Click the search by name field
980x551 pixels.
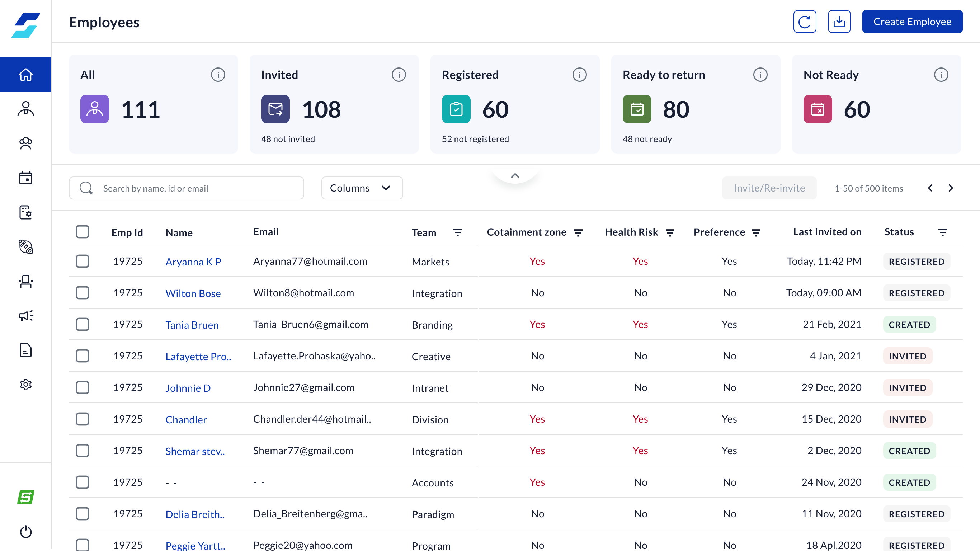pyautogui.click(x=187, y=188)
